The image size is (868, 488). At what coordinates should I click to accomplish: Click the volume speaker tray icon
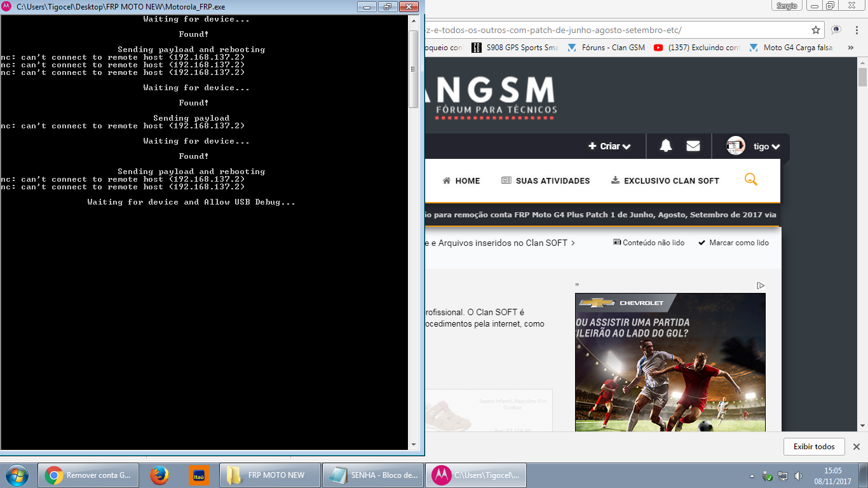[x=798, y=476]
